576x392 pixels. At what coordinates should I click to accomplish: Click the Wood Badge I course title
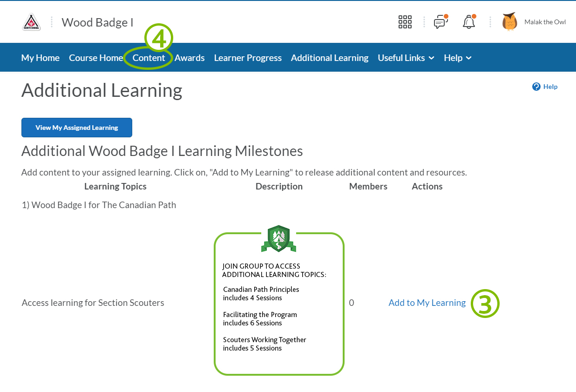98,22
